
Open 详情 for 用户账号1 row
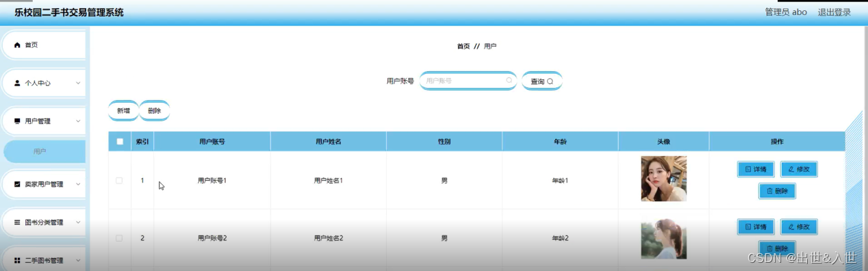pos(756,169)
